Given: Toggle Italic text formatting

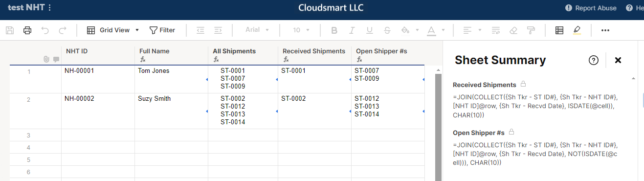Looking at the screenshot, I should point(352,30).
